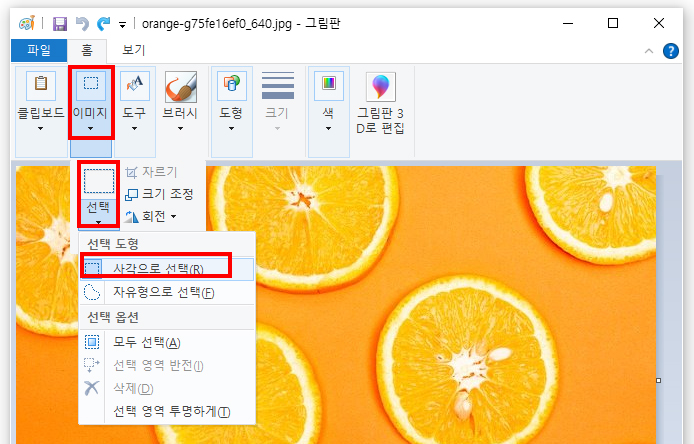Open the Quick Access Toolbar customize arrow
The image size is (694, 444).
[x=123, y=25]
